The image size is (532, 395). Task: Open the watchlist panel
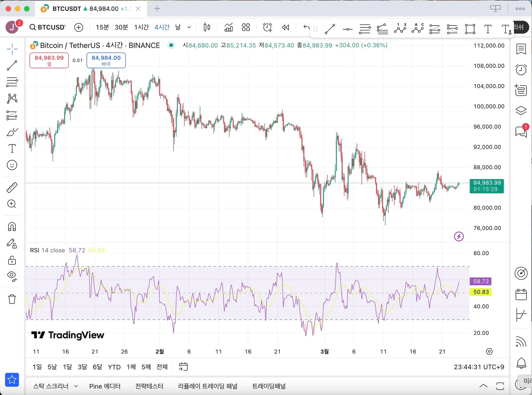pyautogui.click(x=521, y=49)
